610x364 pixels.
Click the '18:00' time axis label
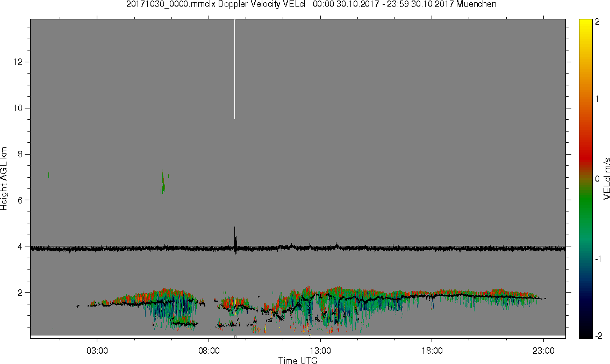(x=432, y=351)
